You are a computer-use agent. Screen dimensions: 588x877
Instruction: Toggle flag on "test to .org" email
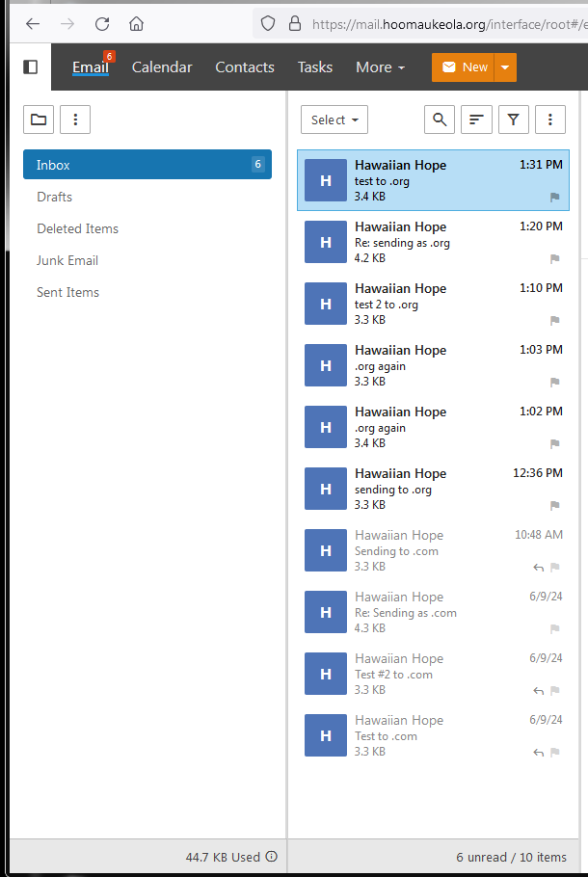pyautogui.click(x=554, y=198)
